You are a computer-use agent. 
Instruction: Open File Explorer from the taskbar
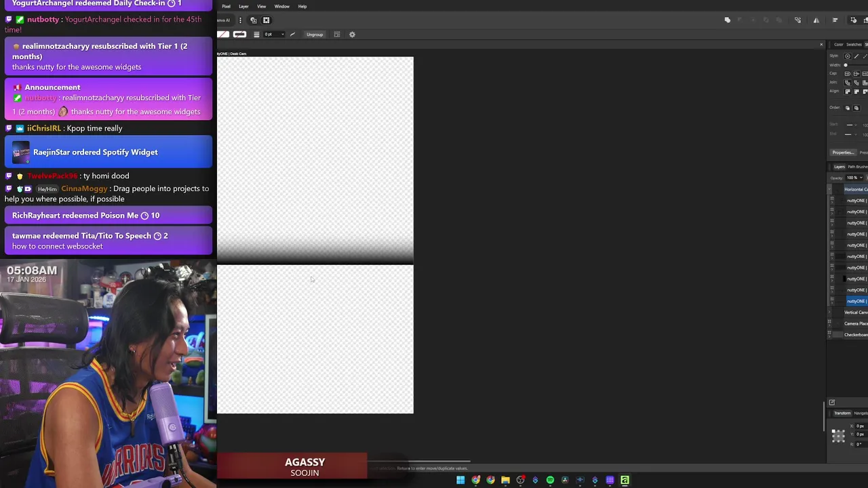[x=505, y=480]
